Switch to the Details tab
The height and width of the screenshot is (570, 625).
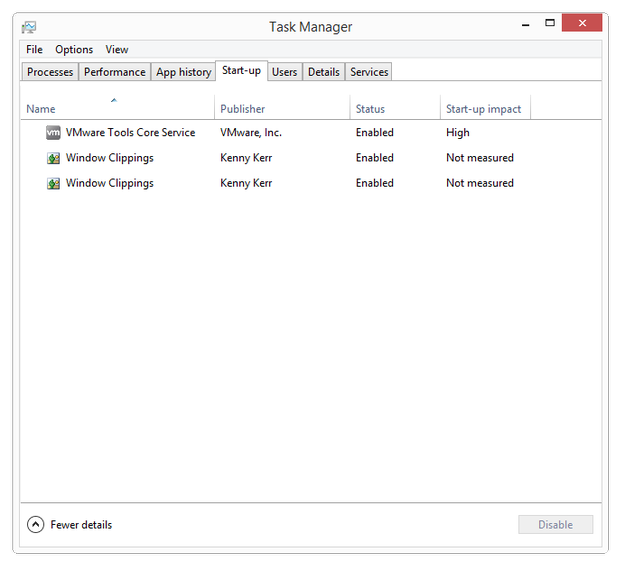tap(324, 72)
